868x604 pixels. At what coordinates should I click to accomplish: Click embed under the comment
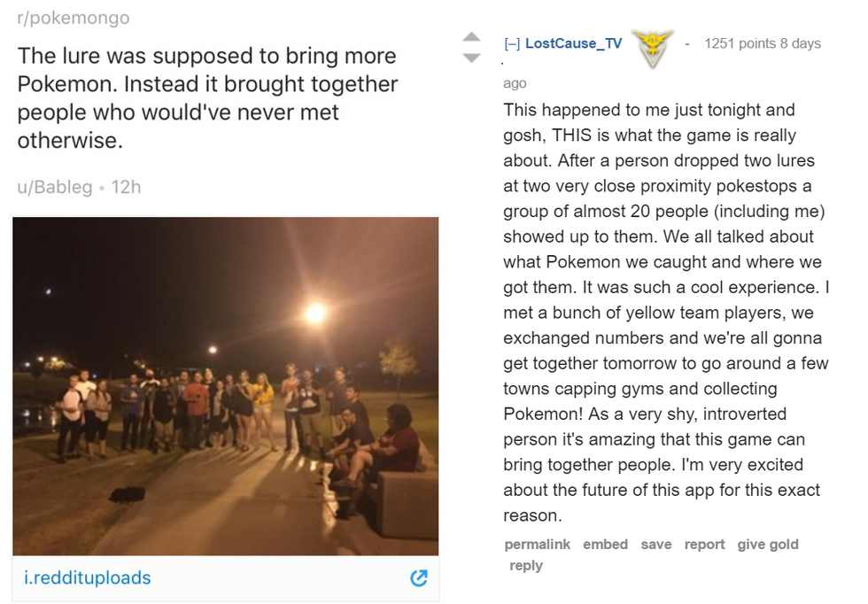pyautogui.click(x=605, y=545)
